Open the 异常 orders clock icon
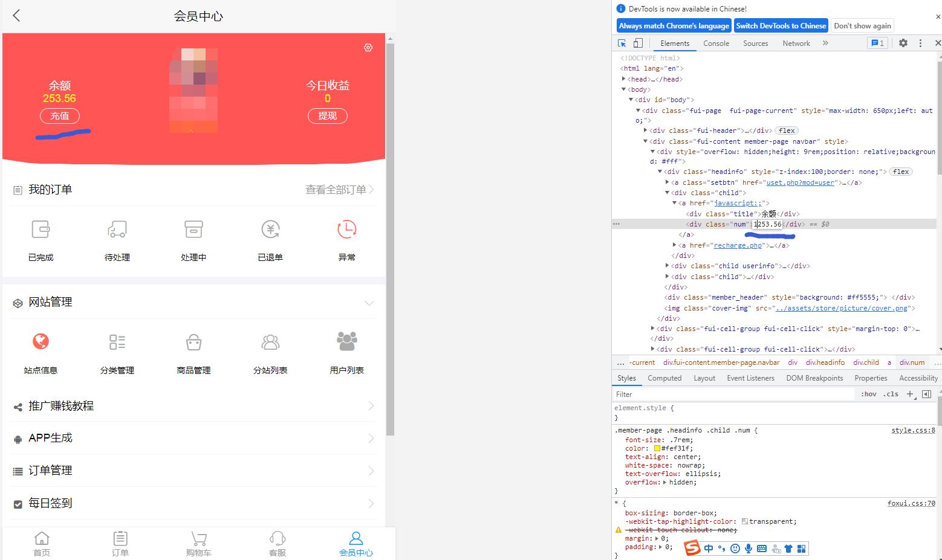Screen dimensions: 942x560 pyautogui.click(x=346, y=230)
